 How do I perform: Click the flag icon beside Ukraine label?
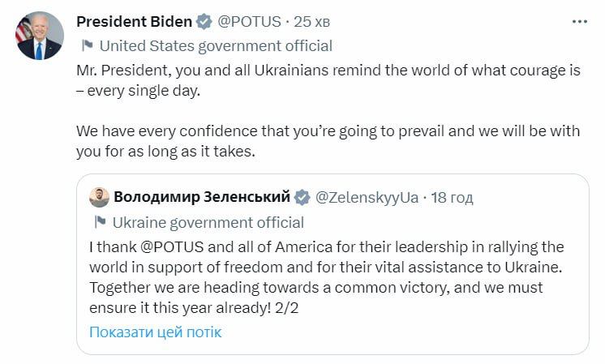tap(100, 222)
